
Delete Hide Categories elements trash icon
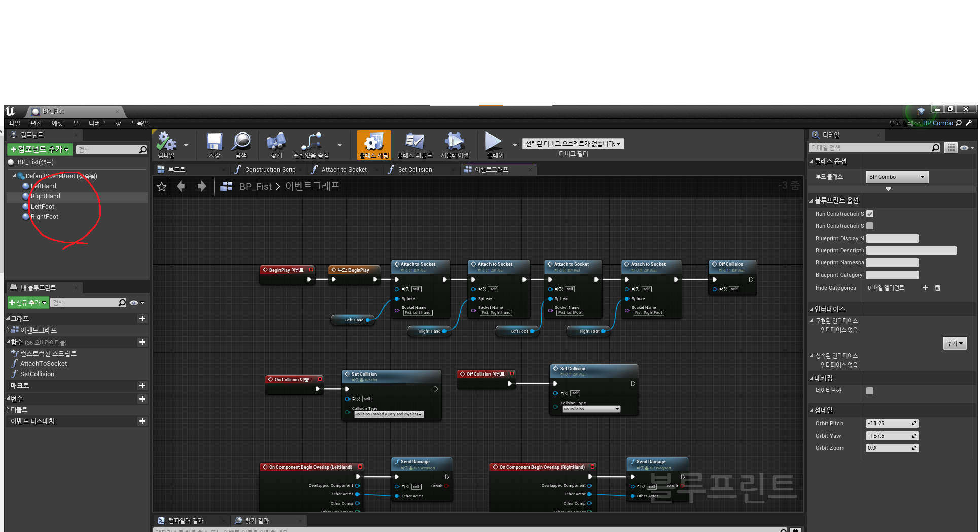pos(938,288)
